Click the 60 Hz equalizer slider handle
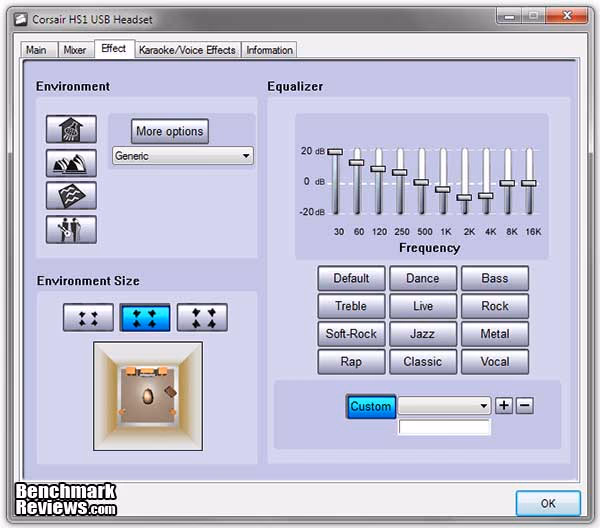The image size is (600, 528). tap(357, 163)
